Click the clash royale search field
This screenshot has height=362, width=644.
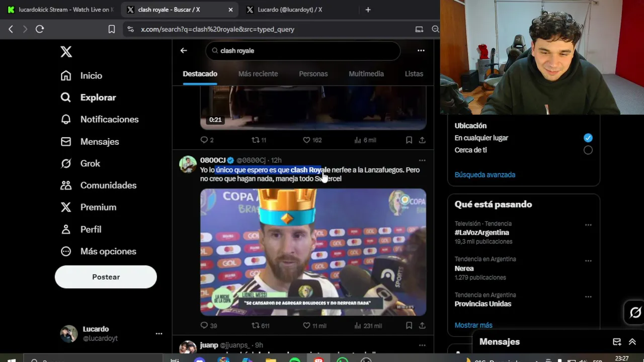(303, 51)
